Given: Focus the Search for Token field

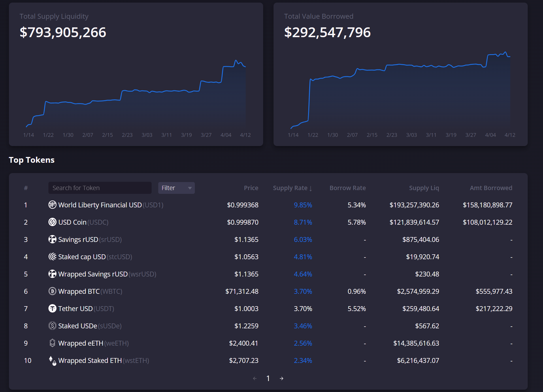Looking at the screenshot, I should coord(100,188).
